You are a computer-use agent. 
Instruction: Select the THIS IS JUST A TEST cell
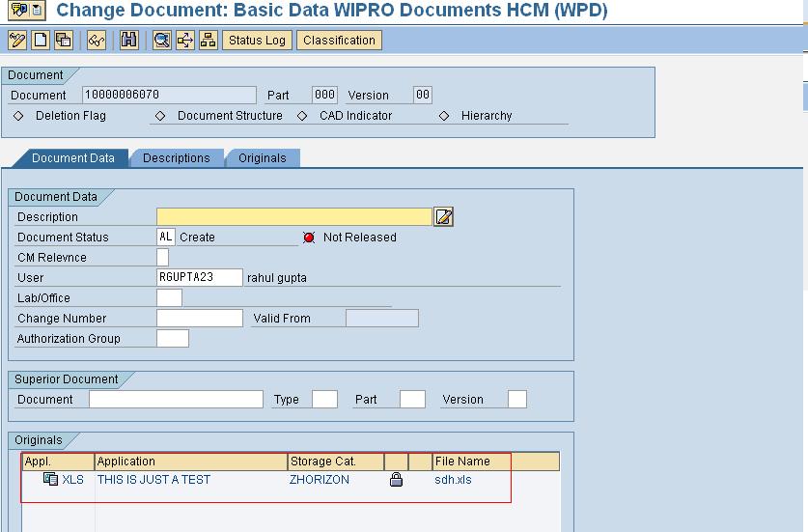pyautogui.click(x=153, y=480)
